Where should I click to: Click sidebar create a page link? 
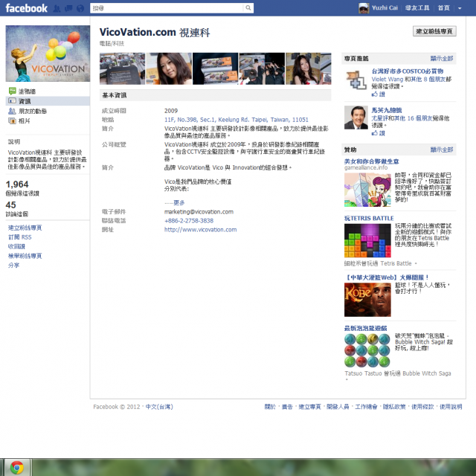click(x=25, y=228)
